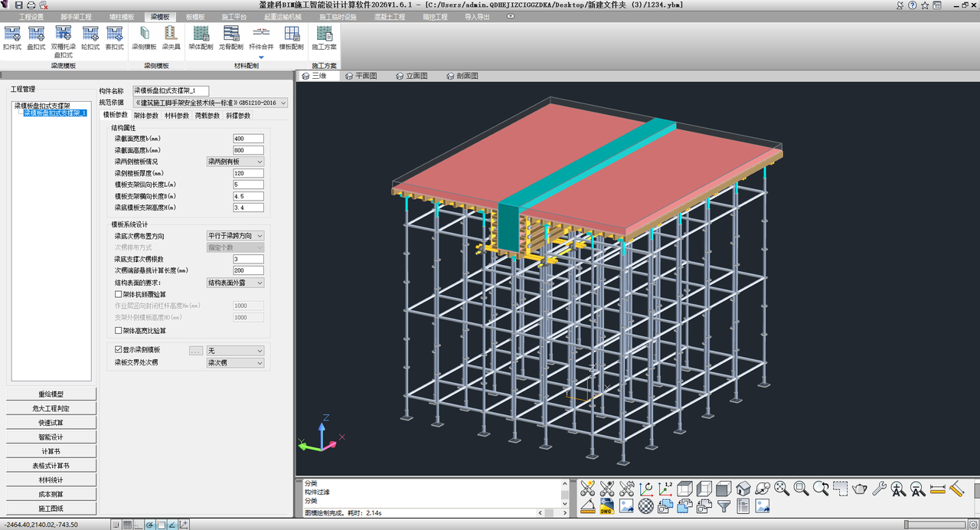Click the zoom extents magnifier icon
980x530 pixels.
[782, 488]
